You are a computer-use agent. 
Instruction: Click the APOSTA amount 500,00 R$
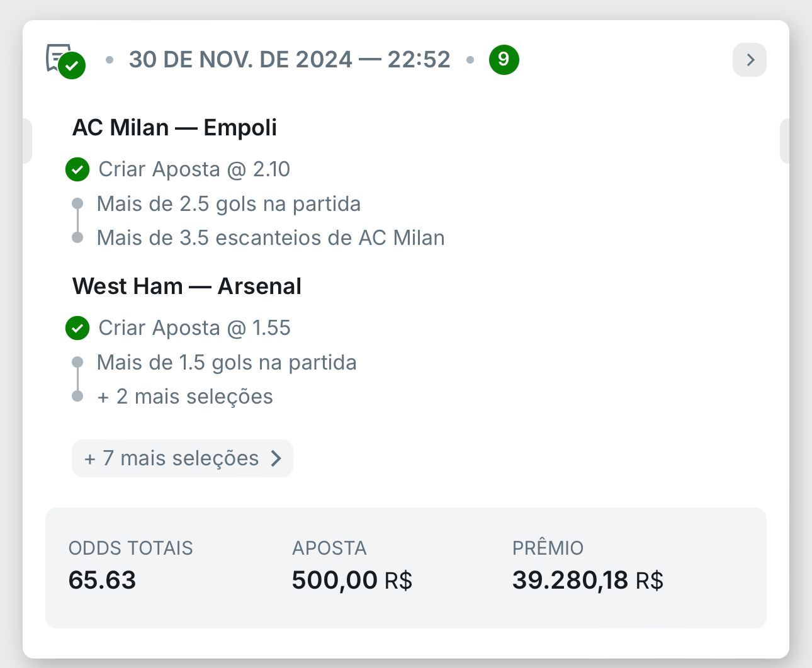352,580
